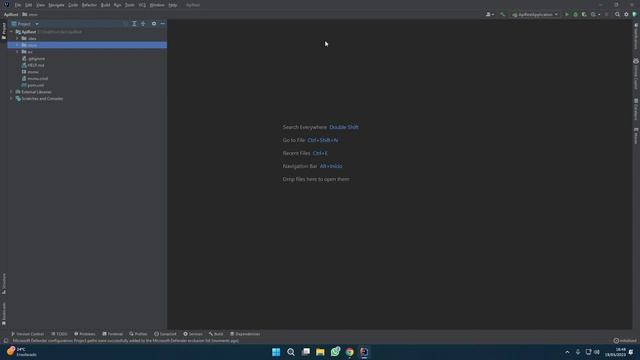Image resolution: width=640 pixels, height=360 pixels.
Task: Open the run configuration dropdown
Action: [x=535, y=14]
